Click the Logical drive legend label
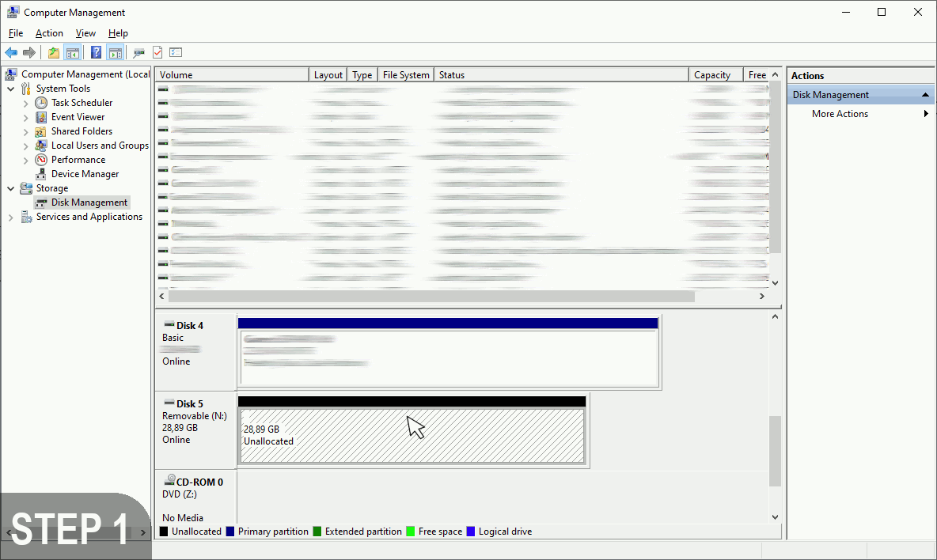This screenshot has width=937, height=560. coord(505,532)
